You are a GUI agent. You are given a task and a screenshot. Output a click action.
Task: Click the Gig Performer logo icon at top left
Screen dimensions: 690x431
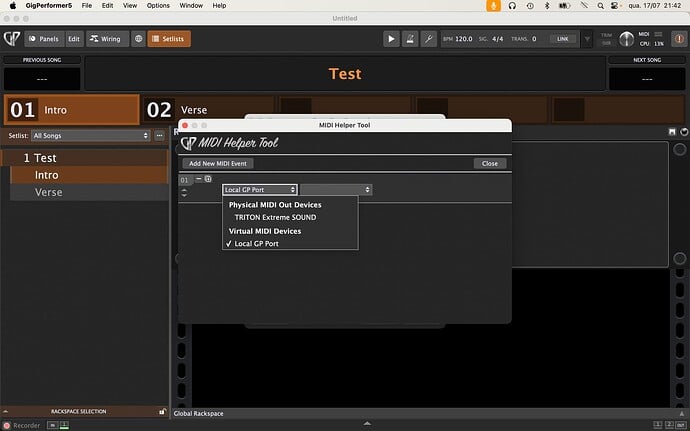tap(12, 39)
